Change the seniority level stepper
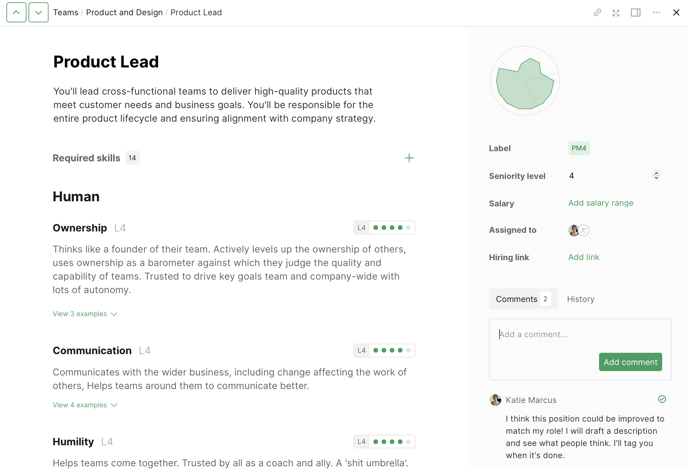 (x=656, y=176)
